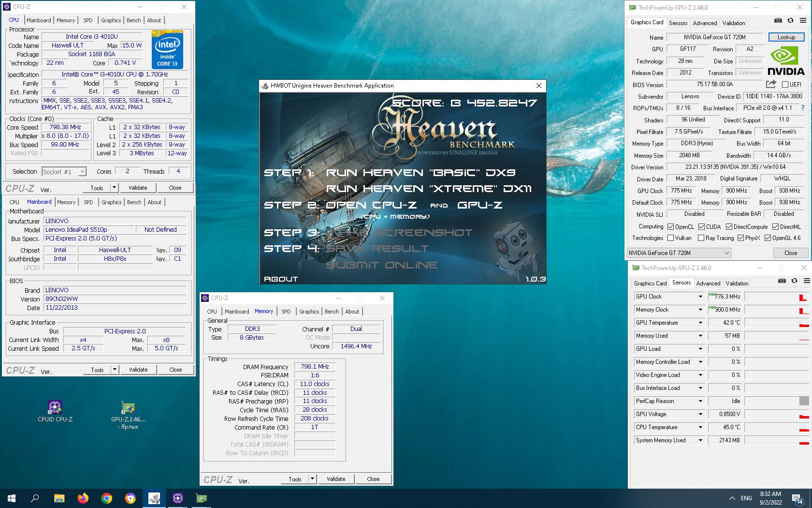Viewport: 812px width, 508px height.
Task: Click the taskbar Search icon
Action: tap(35, 498)
